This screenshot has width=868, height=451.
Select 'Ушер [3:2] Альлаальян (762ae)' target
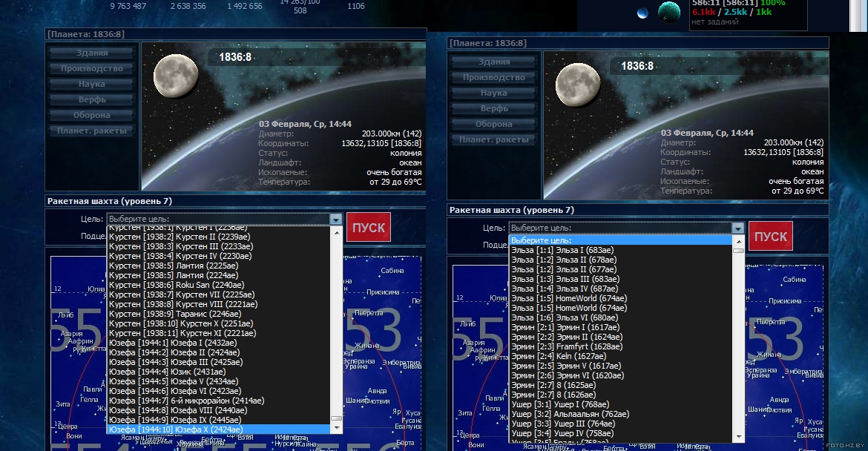click(x=620, y=414)
